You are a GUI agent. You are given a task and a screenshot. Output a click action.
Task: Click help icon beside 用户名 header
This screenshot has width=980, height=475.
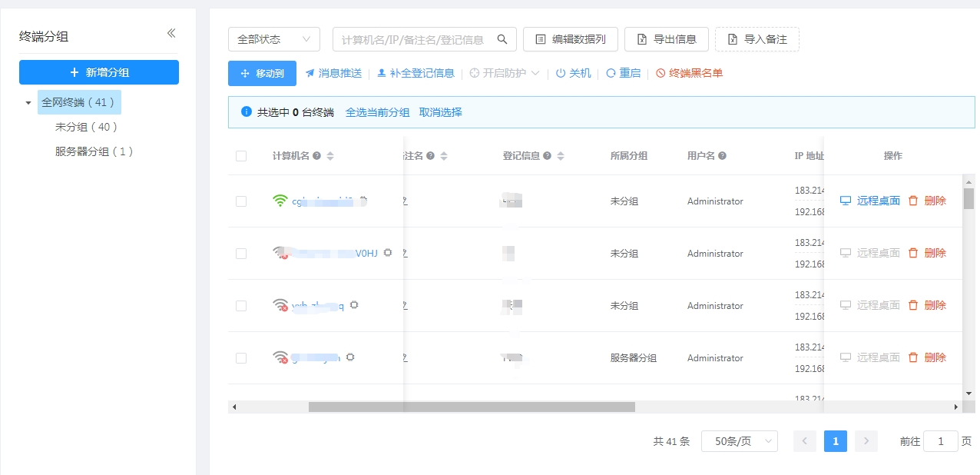point(722,156)
